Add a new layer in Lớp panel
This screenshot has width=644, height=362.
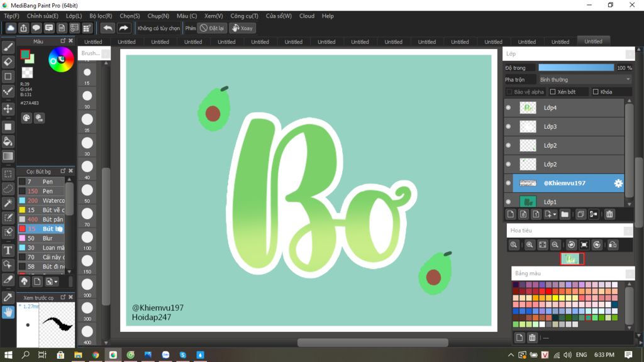(511, 214)
